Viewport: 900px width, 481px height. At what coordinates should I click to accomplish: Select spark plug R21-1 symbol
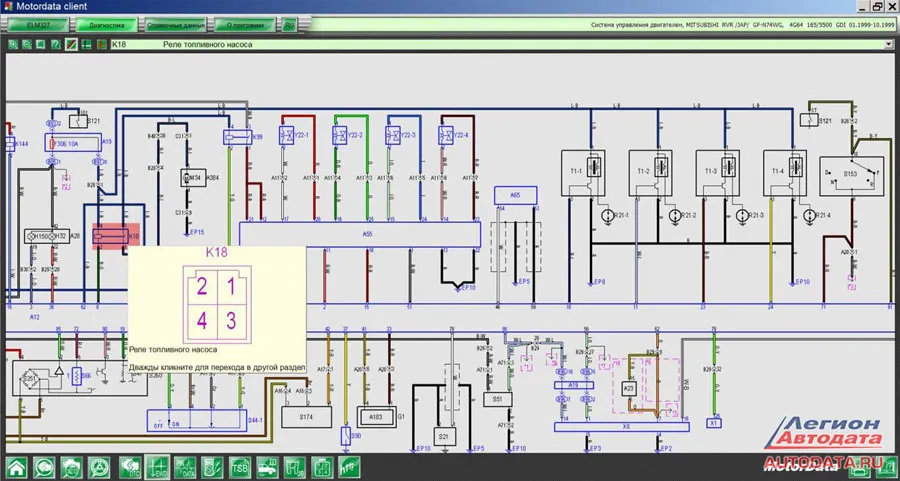click(607, 216)
